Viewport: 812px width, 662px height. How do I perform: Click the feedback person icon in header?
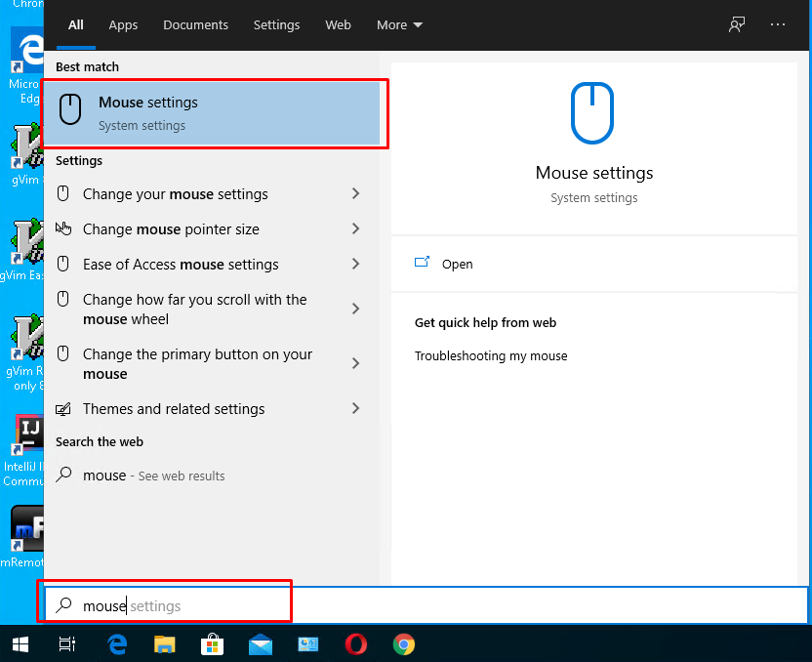tap(737, 24)
